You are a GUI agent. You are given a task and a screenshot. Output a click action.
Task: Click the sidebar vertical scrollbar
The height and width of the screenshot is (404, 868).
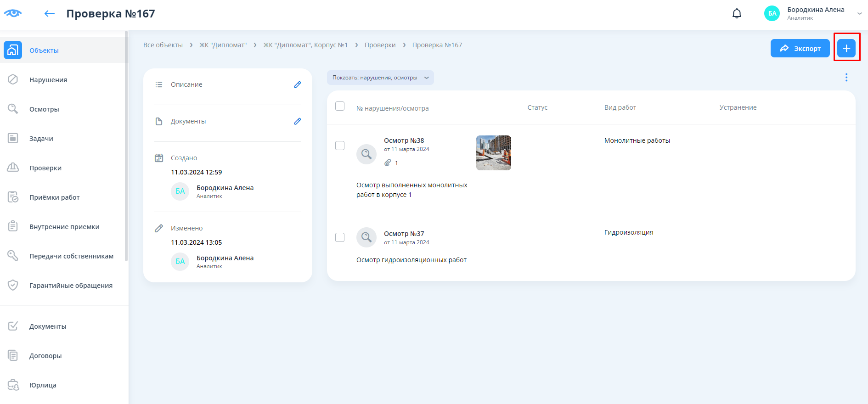click(126, 147)
